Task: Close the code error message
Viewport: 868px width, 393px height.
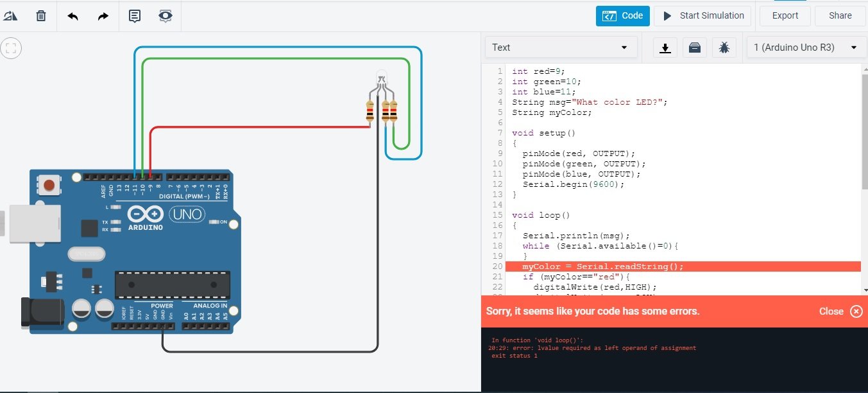Action: tap(856, 311)
